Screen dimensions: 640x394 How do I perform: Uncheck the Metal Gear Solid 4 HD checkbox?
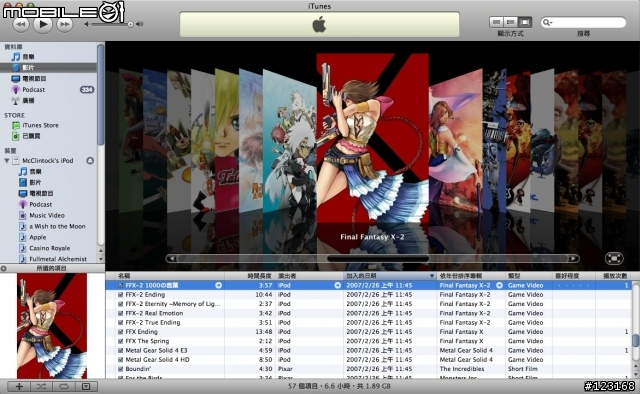tap(120, 360)
